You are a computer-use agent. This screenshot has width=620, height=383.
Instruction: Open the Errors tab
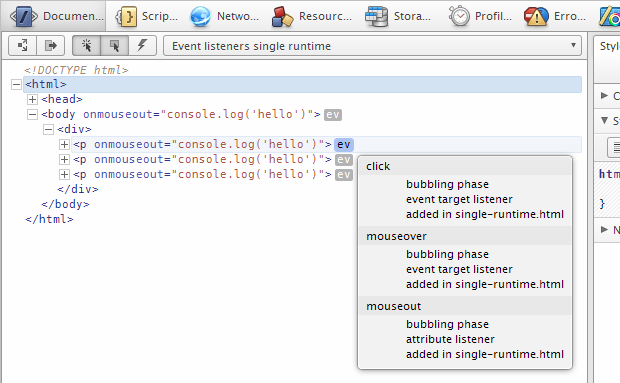click(x=555, y=16)
